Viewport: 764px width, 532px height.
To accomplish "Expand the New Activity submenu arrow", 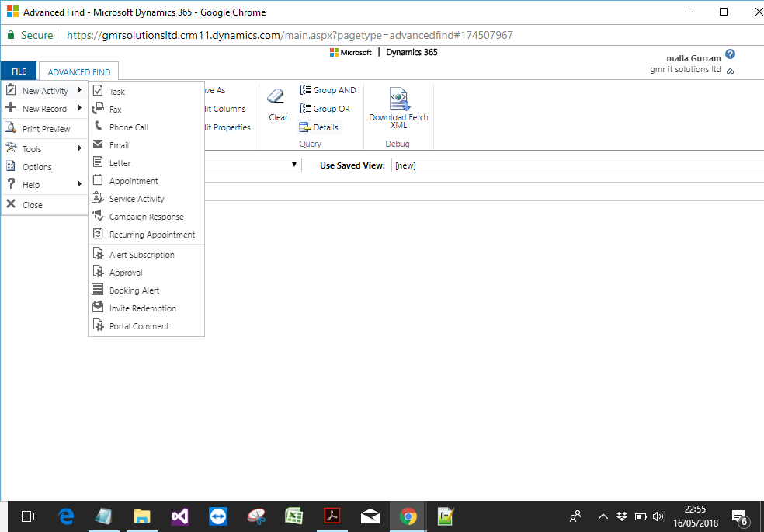I will pos(80,90).
